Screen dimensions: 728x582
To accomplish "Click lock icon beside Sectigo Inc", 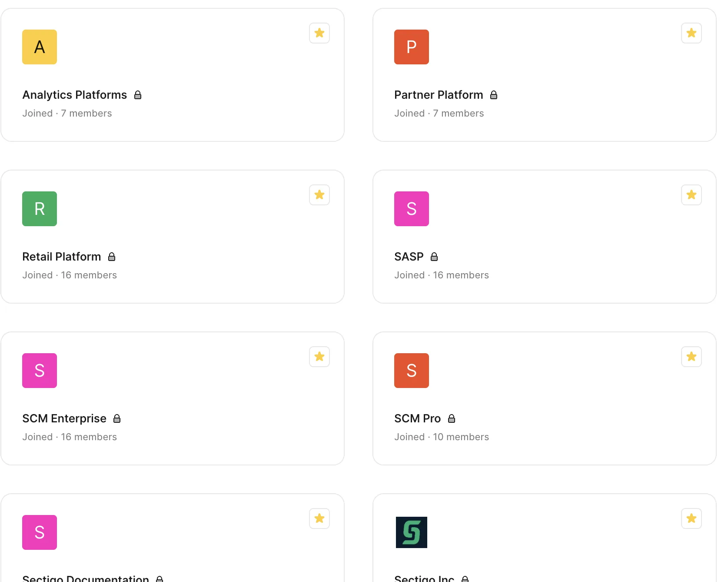I will tap(465, 579).
